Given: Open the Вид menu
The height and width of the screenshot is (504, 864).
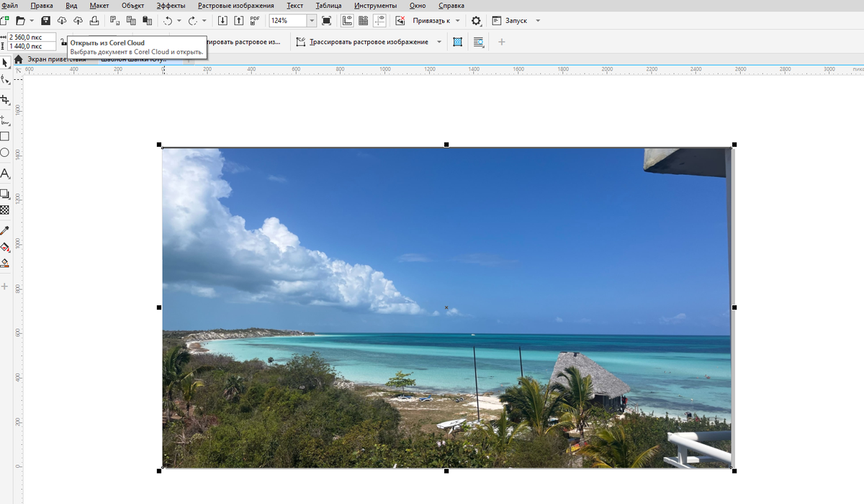Looking at the screenshot, I should click(x=71, y=5).
